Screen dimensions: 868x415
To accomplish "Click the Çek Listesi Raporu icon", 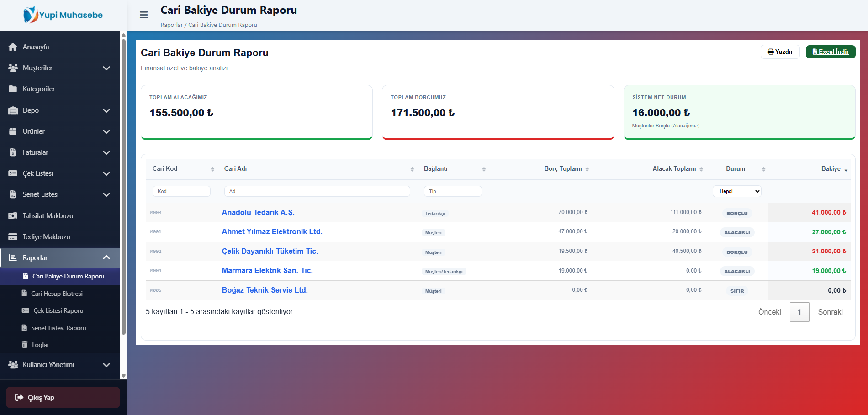I will point(26,310).
